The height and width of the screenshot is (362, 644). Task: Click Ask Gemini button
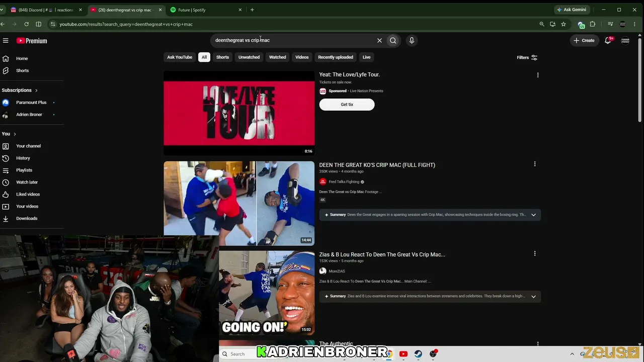[572, 10]
